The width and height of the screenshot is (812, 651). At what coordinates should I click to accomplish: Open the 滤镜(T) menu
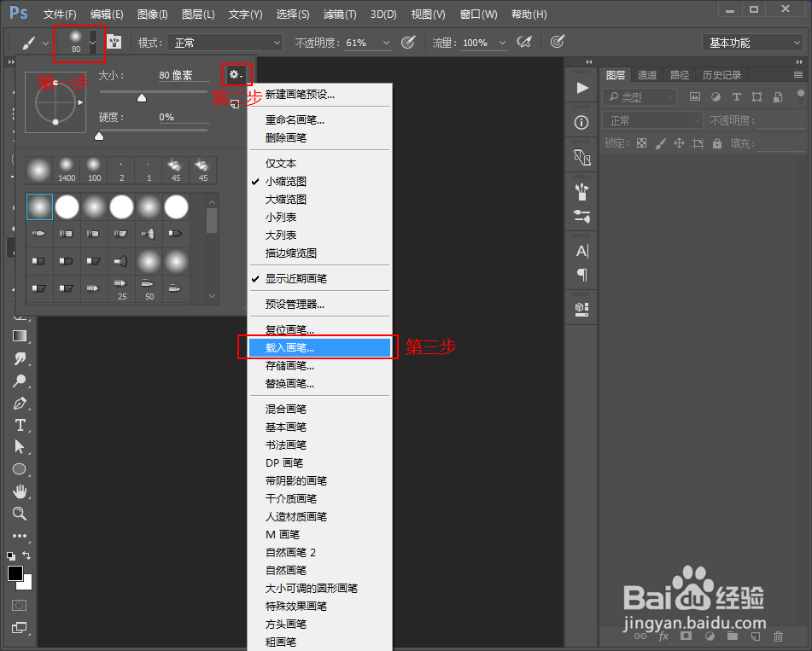pos(340,14)
